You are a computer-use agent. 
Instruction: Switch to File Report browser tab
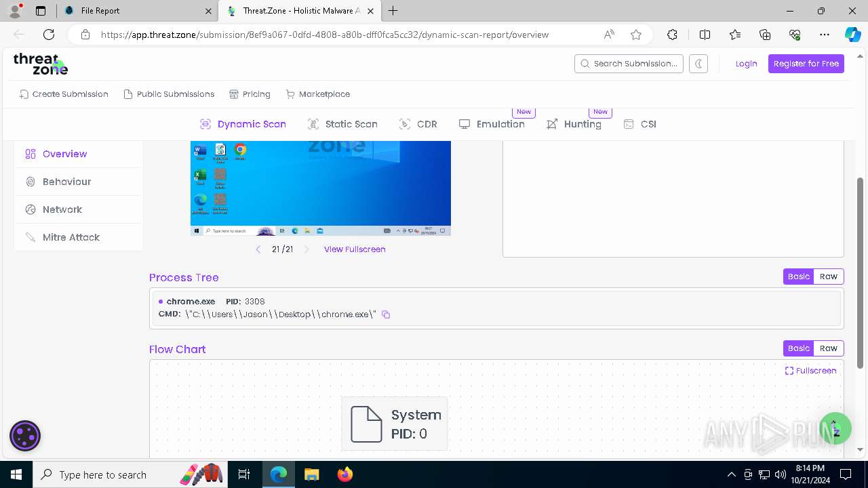coord(138,11)
